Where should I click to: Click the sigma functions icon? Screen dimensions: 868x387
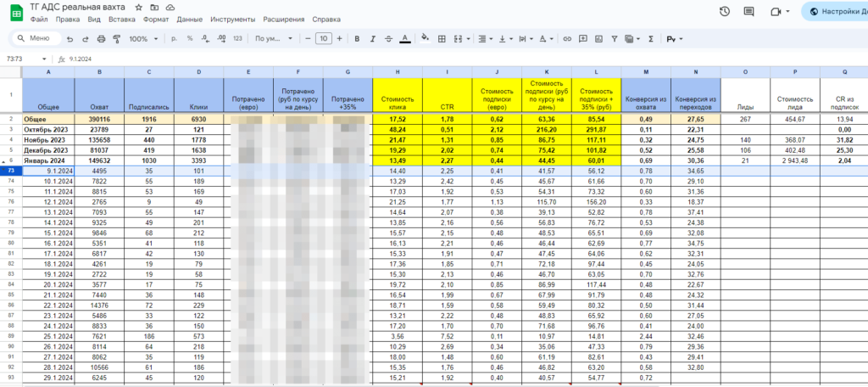(x=650, y=39)
